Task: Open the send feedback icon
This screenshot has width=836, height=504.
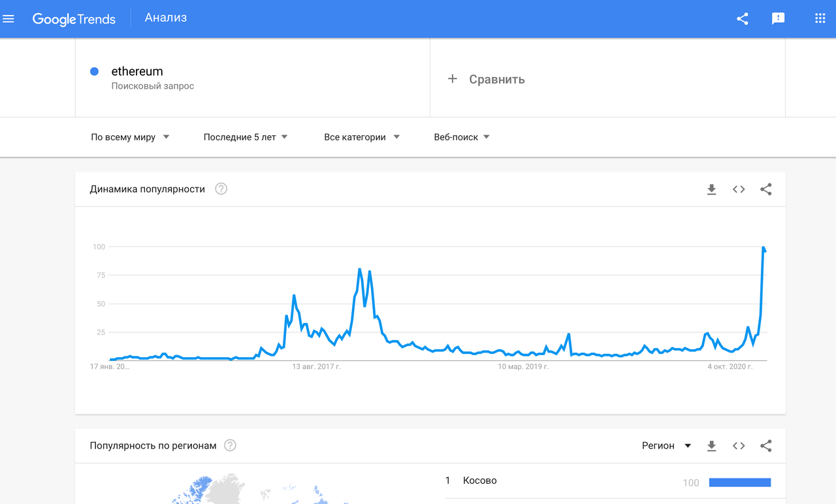Action: tap(778, 19)
